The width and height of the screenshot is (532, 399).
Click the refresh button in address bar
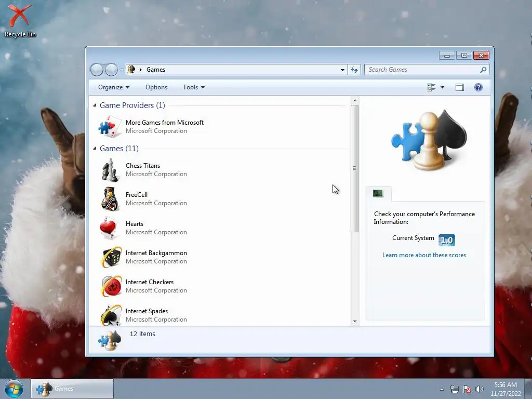pyautogui.click(x=354, y=70)
